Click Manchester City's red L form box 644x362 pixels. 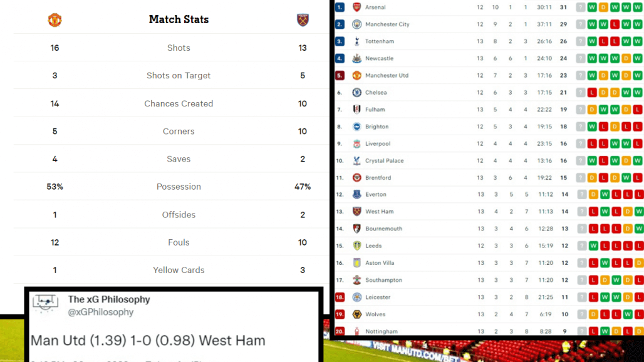(x=615, y=24)
